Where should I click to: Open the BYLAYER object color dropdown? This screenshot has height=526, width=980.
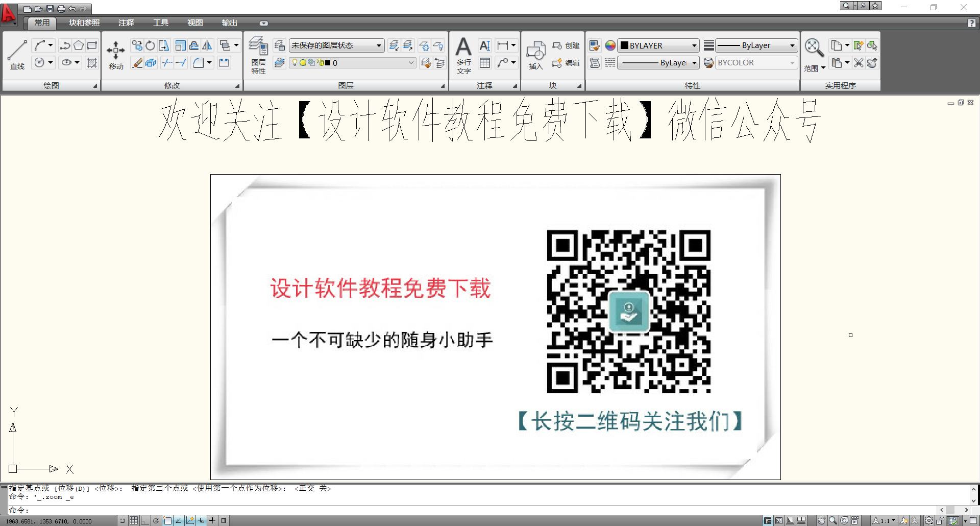pyautogui.click(x=658, y=45)
